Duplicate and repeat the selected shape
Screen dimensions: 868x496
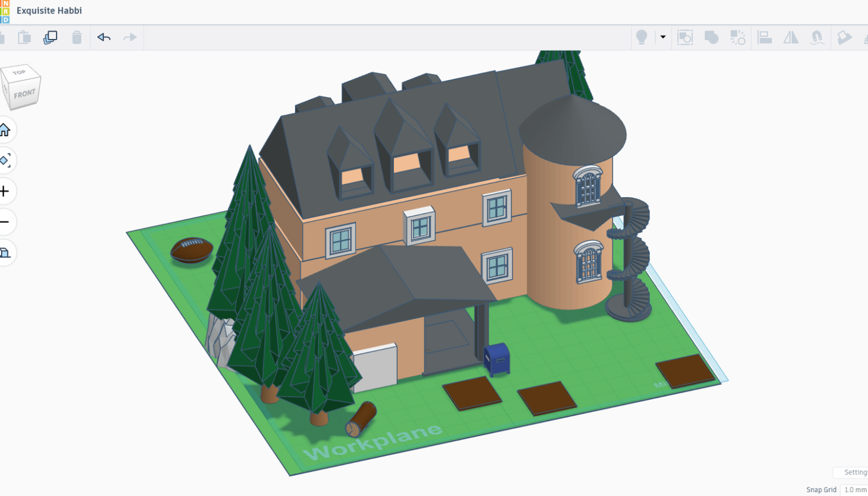[x=50, y=37]
